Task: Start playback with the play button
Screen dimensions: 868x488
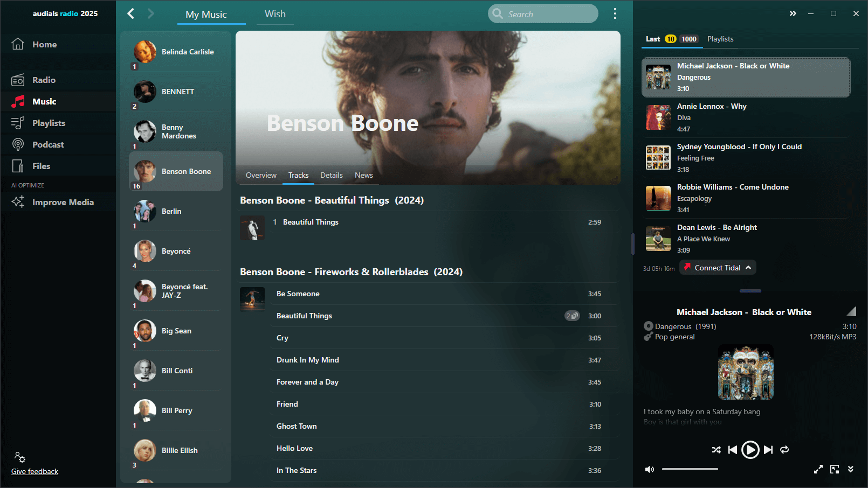Action: [750, 450]
